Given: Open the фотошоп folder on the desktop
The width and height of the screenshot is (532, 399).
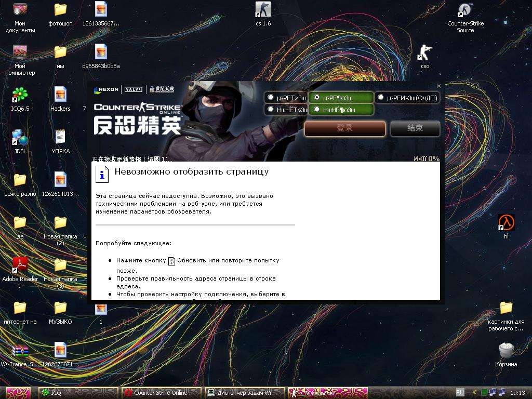Looking at the screenshot, I should [x=60, y=9].
